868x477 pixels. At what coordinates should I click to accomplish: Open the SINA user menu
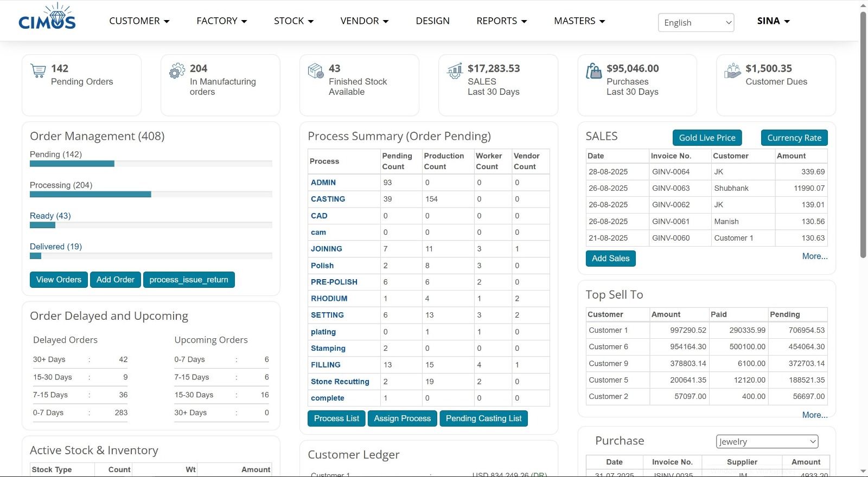point(774,21)
